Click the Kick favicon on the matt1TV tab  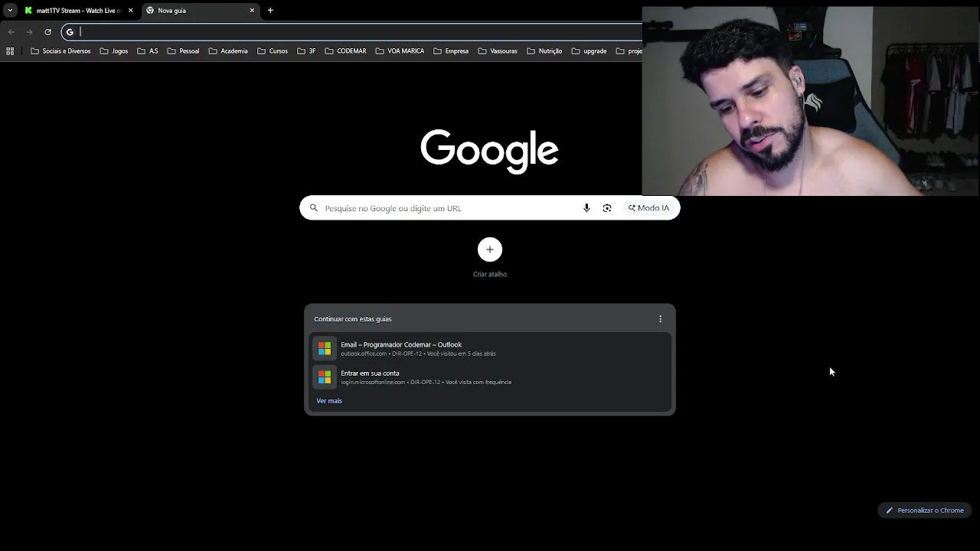[28, 11]
